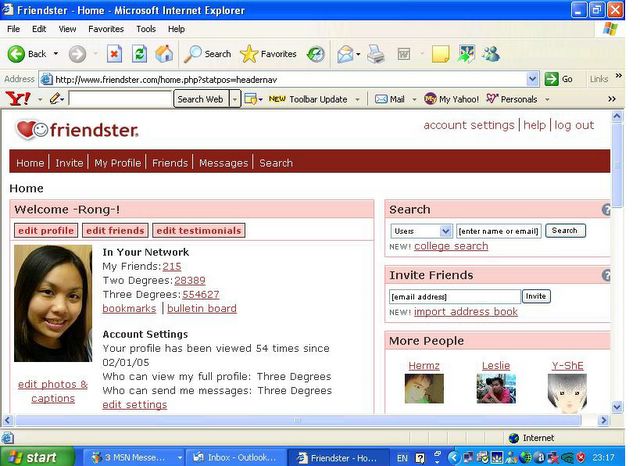This screenshot has width=640, height=466.
Task: Click the Messenger people icon
Action: [x=491, y=54]
